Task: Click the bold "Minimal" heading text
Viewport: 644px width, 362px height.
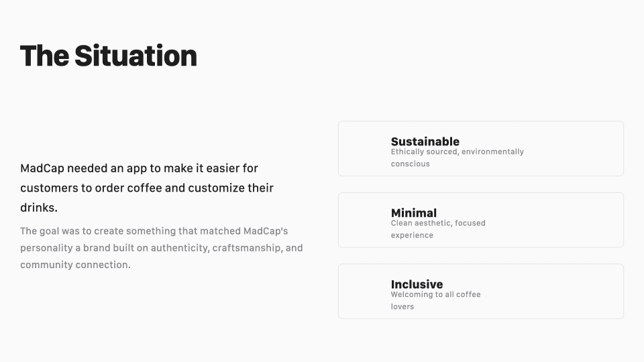Action: click(414, 213)
